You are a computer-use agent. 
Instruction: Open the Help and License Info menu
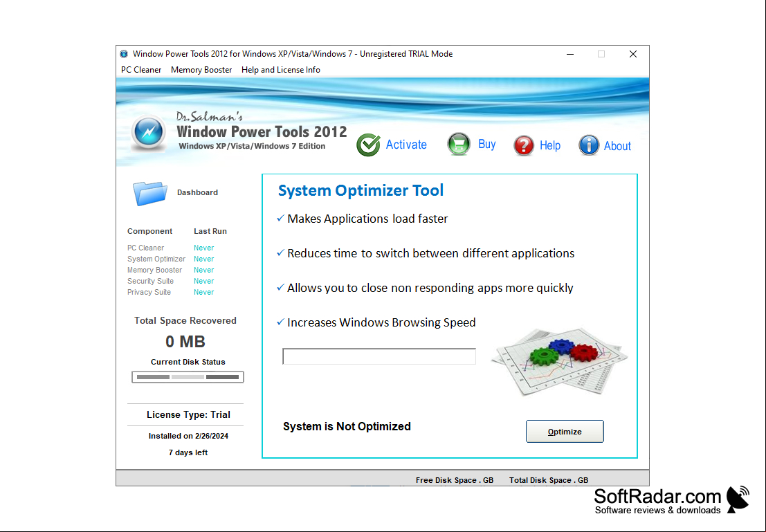[x=281, y=70]
